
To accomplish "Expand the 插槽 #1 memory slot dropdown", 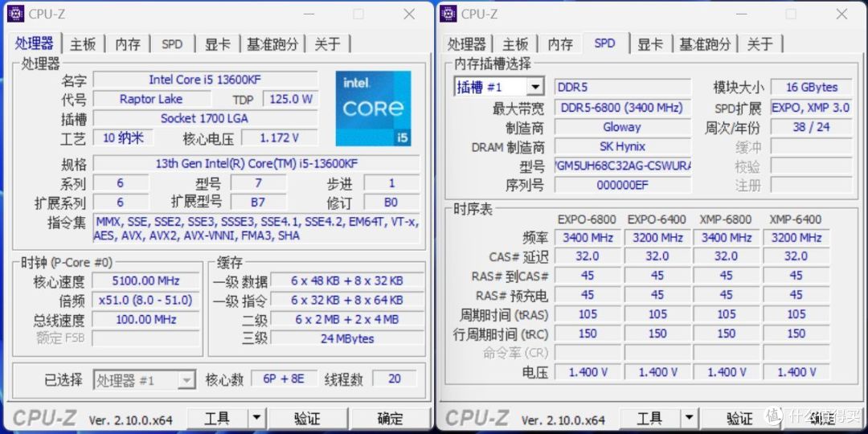I will tap(535, 87).
